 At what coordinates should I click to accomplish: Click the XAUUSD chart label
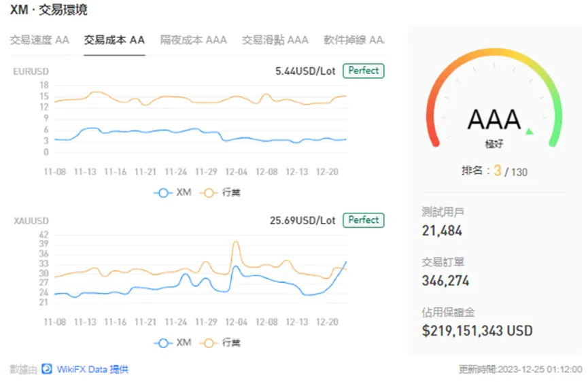coord(31,221)
